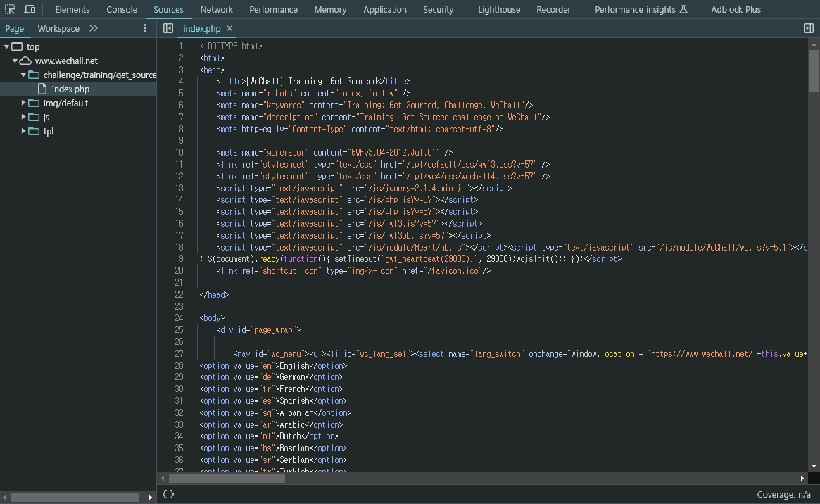Click the editor horizontal scrollbar thumb
This screenshot has width=820, height=504.
227,478
